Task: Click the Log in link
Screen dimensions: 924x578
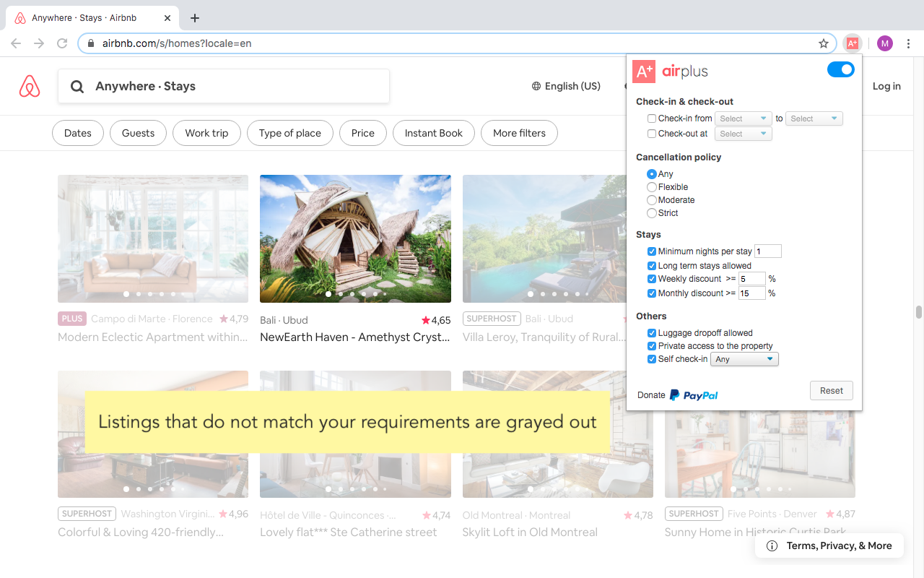Action: coord(886,86)
